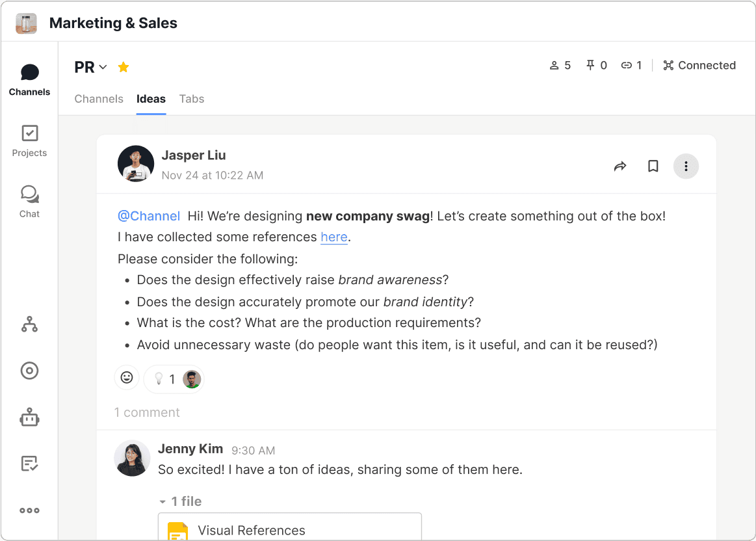Click Jenny Kim's profile picture

point(132,458)
